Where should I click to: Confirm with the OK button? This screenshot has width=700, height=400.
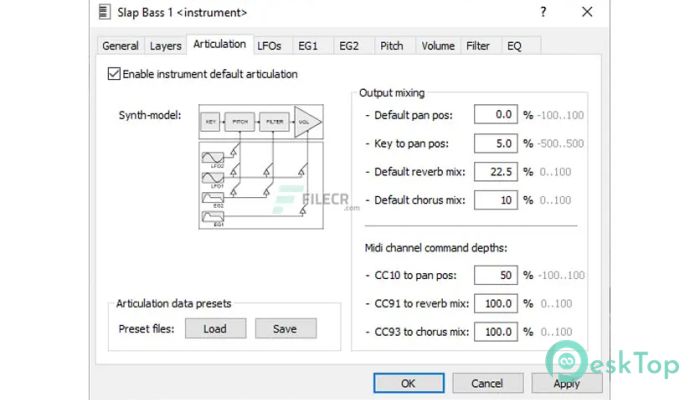408,383
